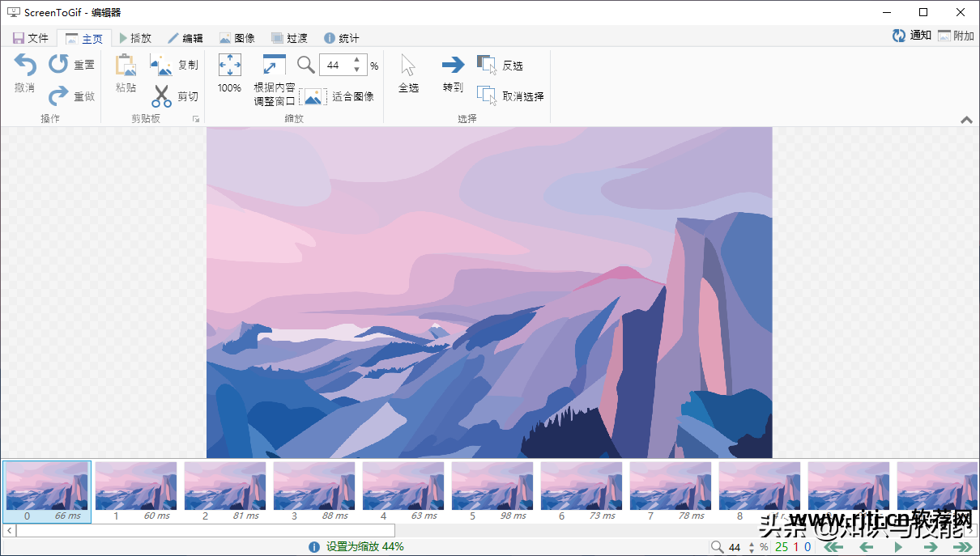Click the status bar info icon
Screen dimensions: 980x556
(314, 547)
